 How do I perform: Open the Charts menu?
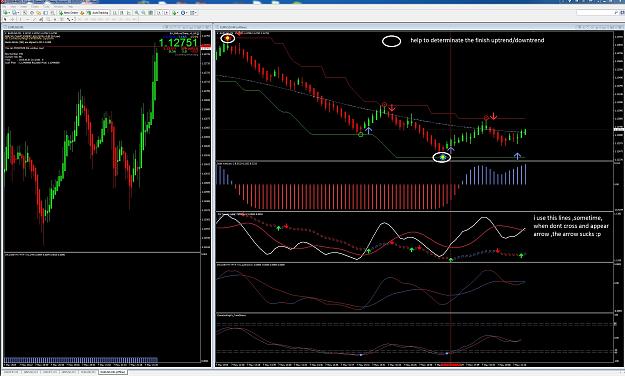(x=35, y=7)
